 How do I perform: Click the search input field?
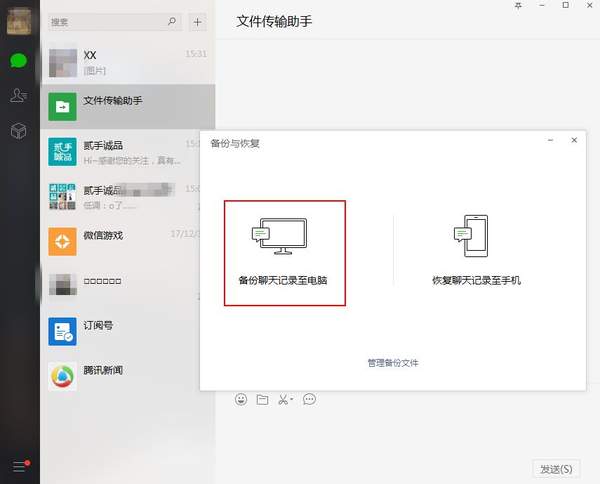coord(110,21)
